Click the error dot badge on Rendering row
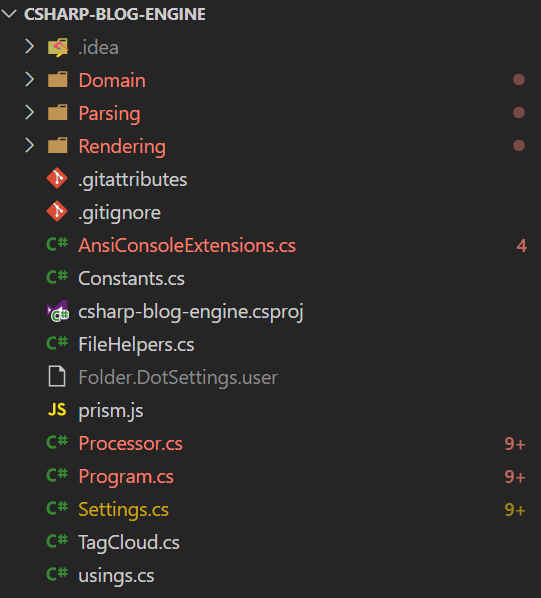 point(519,146)
